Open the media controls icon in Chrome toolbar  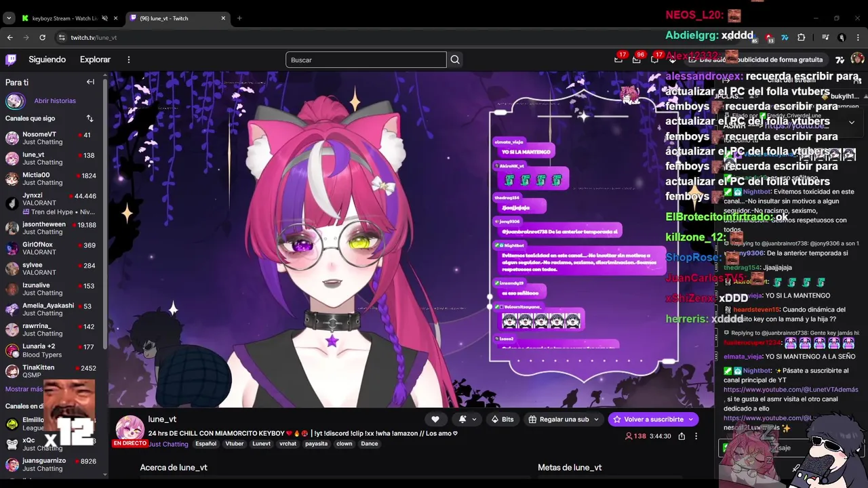pyautogui.click(x=825, y=37)
